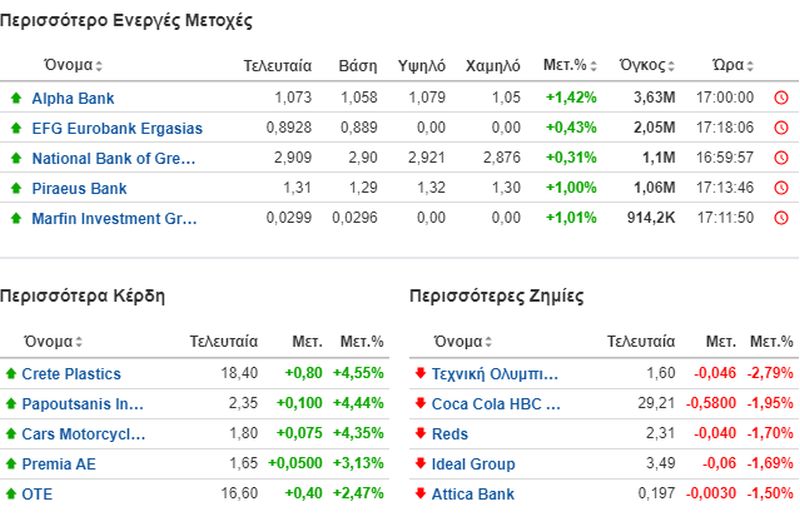Click the Τελευταία header in active stocks table
This screenshot has width=800, height=522.
coord(277,66)
